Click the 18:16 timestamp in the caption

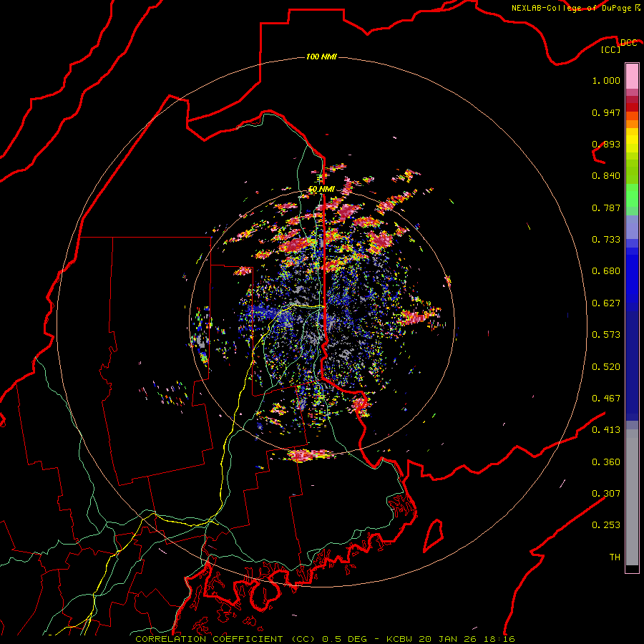499,639
